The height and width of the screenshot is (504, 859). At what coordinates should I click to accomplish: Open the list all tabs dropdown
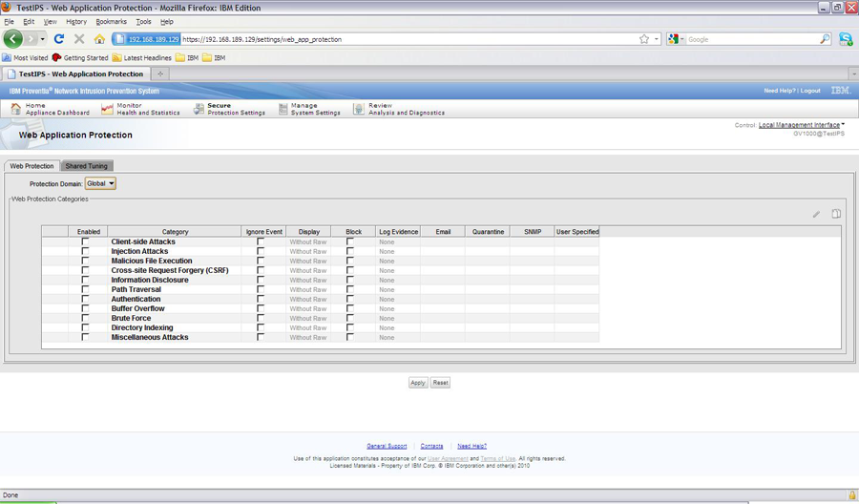853,73
